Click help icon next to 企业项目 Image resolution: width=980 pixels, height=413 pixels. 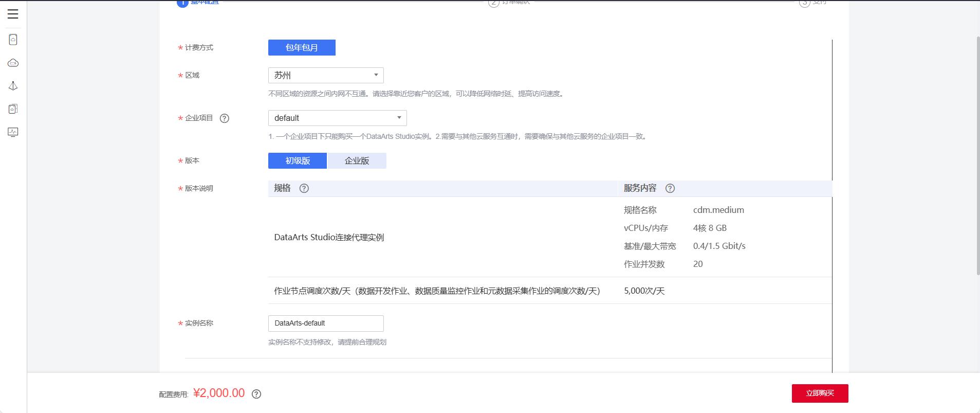pos(225,118)
